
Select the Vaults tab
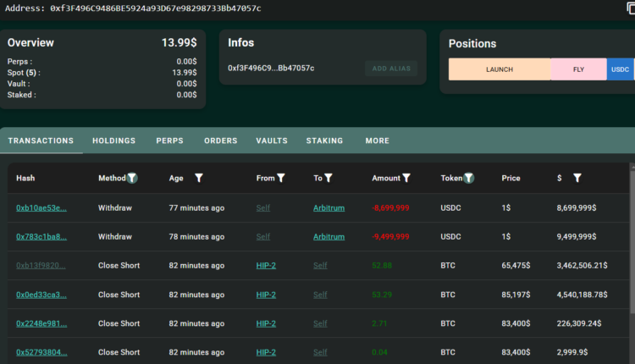tap(272, 141)
